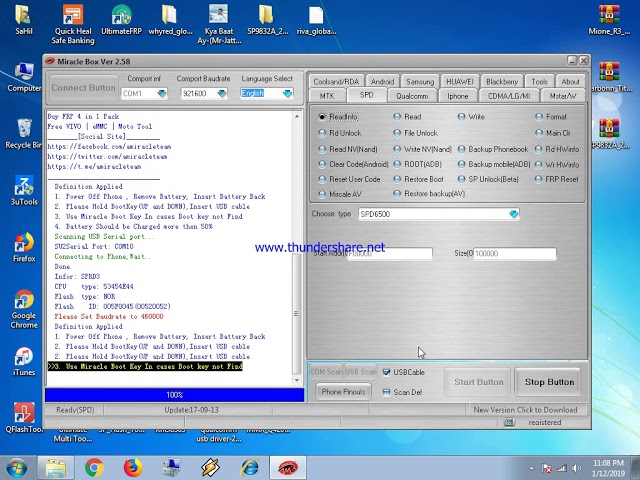Open the riva_globa file icon
The width and height of the screenshot is (640, 480).
pyautogui.click(x=316, y=19)
